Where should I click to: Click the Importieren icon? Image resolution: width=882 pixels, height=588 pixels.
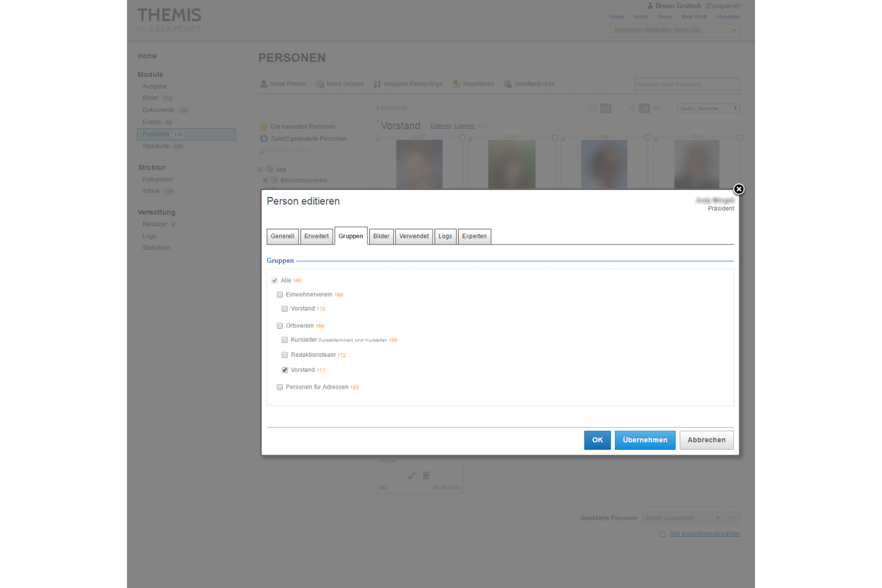coord(456,84)
